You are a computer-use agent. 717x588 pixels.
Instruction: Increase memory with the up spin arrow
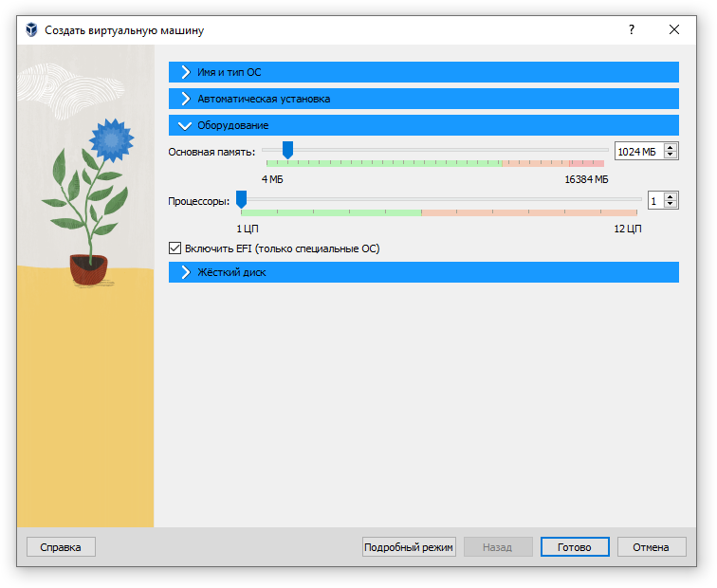click(671, 147)
